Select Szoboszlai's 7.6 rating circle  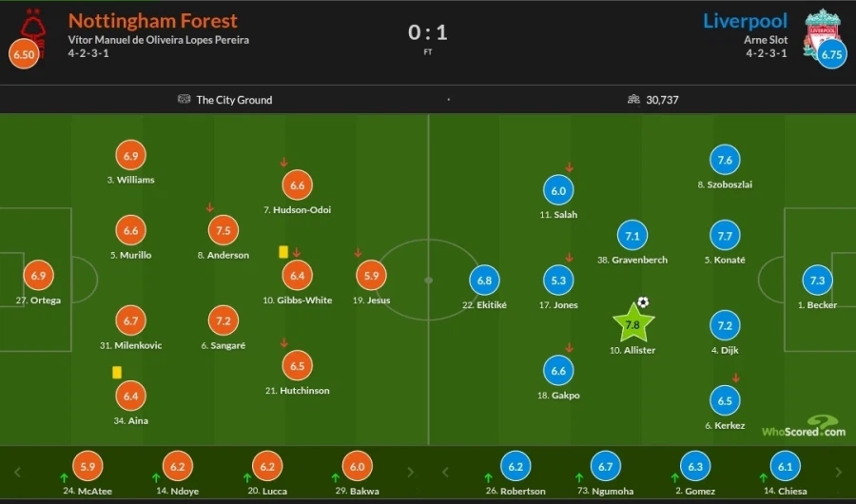click(x=725, y=161)
